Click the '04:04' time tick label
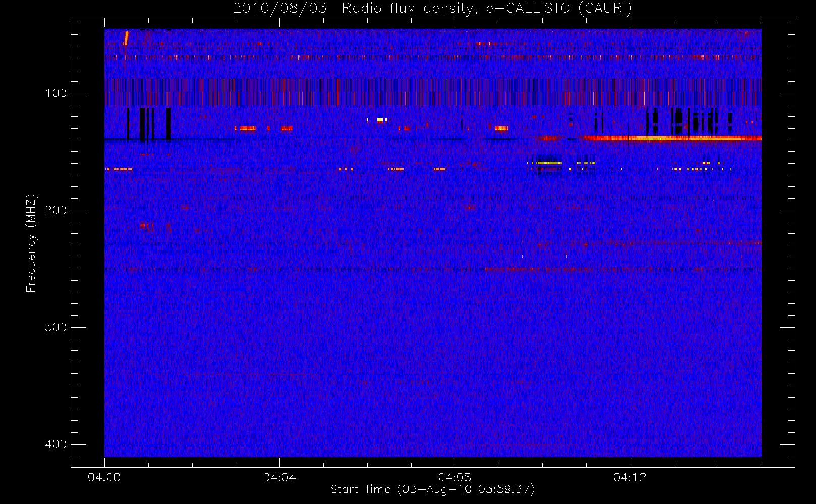The height and width of the screenshot is (504, 816). (279, 477)
